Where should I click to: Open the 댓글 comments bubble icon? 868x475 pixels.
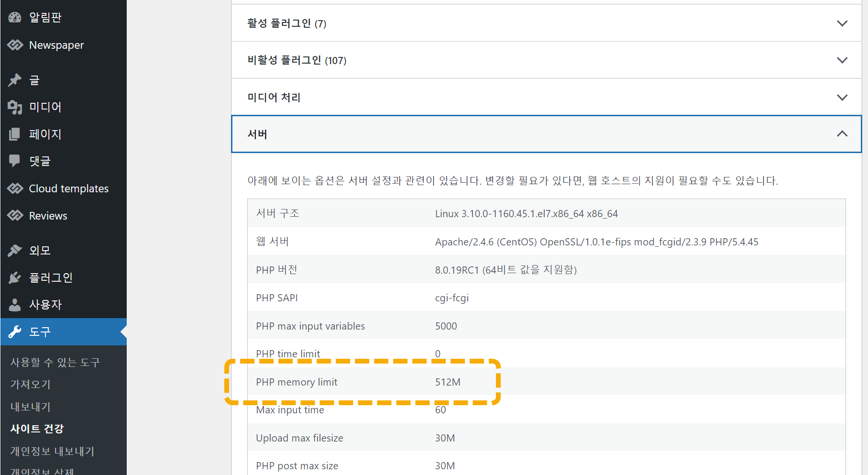[14, 161]
